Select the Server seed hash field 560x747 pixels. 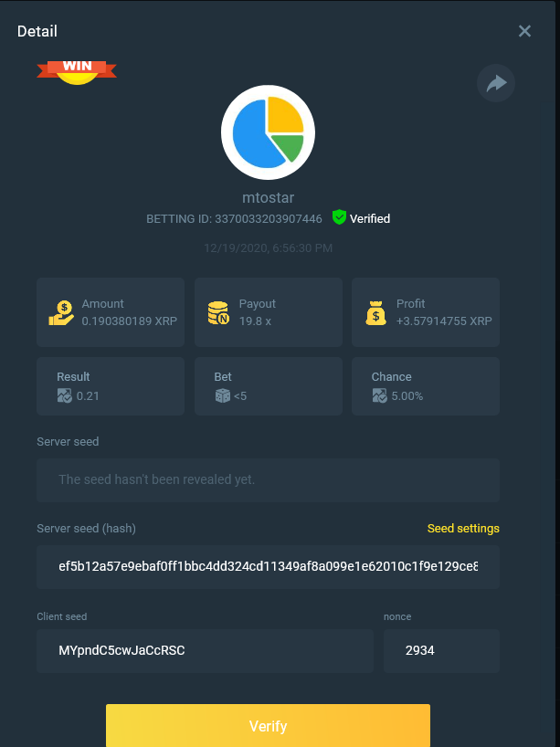click(x=268, y=567)
